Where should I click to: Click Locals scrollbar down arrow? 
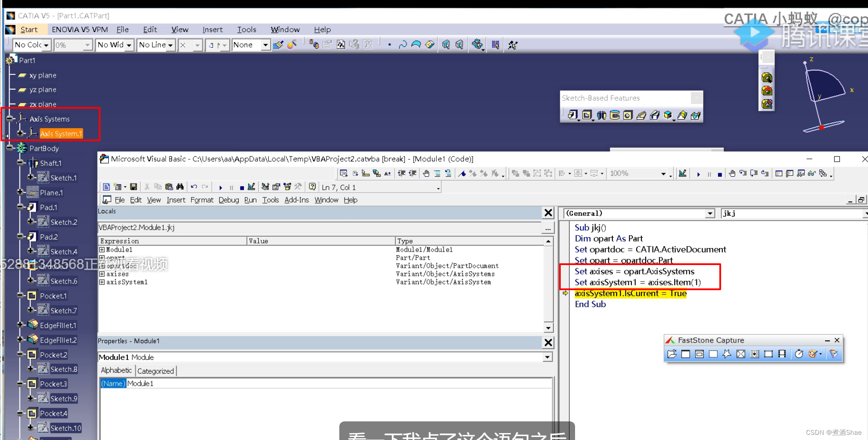(x=548, y=328)
